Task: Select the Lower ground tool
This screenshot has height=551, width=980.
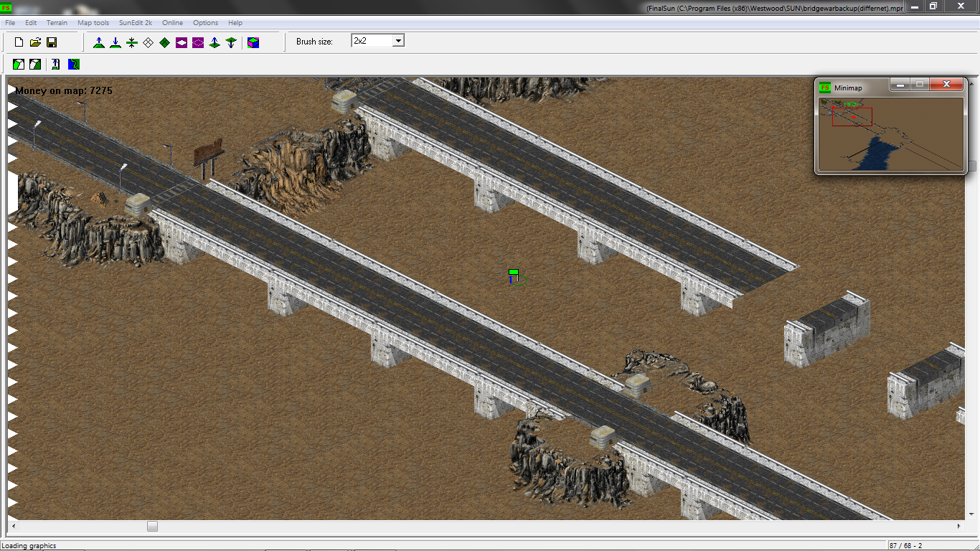Action: (x=115, y=42)
